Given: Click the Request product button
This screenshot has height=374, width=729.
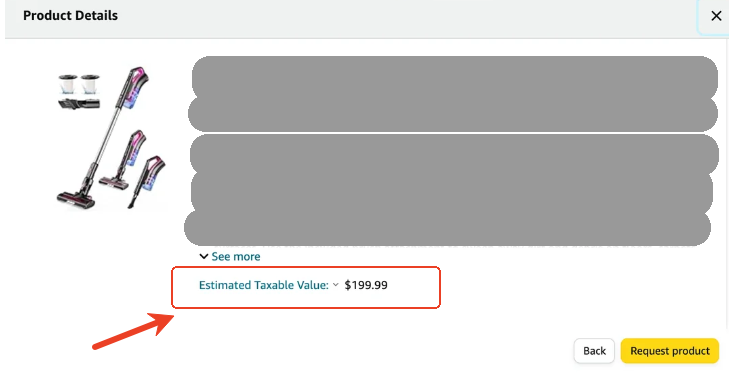Looking at the screenshot, I should 669,351.
